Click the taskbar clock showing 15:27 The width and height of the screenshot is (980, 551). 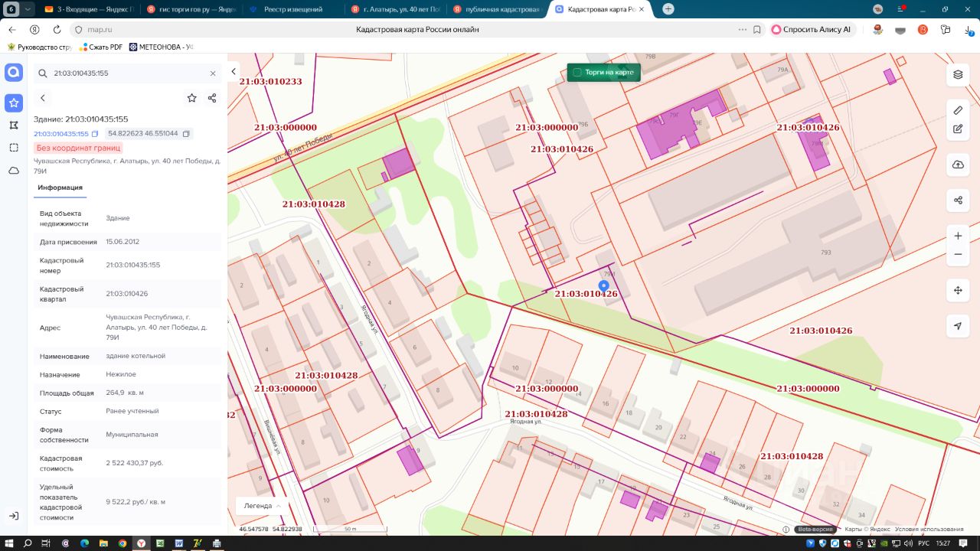pyautogui.click(x=943, y=543)
